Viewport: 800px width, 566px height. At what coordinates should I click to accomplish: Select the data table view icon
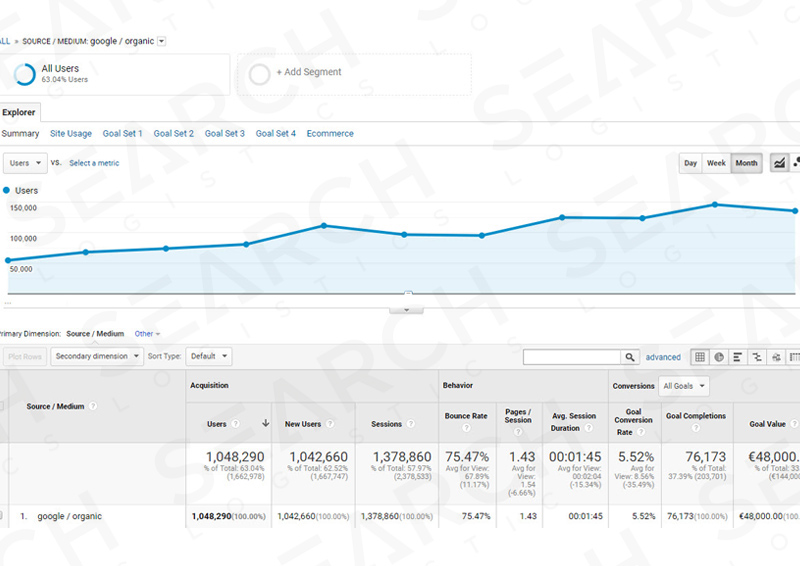point(700,357)
